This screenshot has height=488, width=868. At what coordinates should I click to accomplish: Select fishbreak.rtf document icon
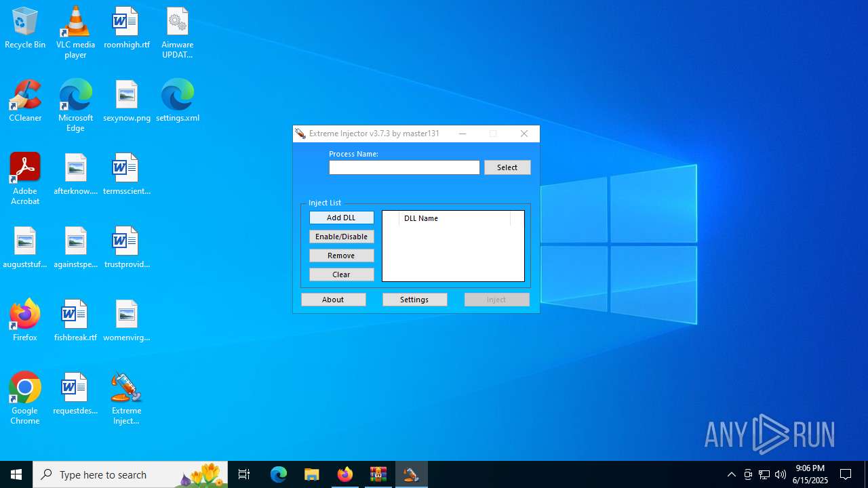75,321
